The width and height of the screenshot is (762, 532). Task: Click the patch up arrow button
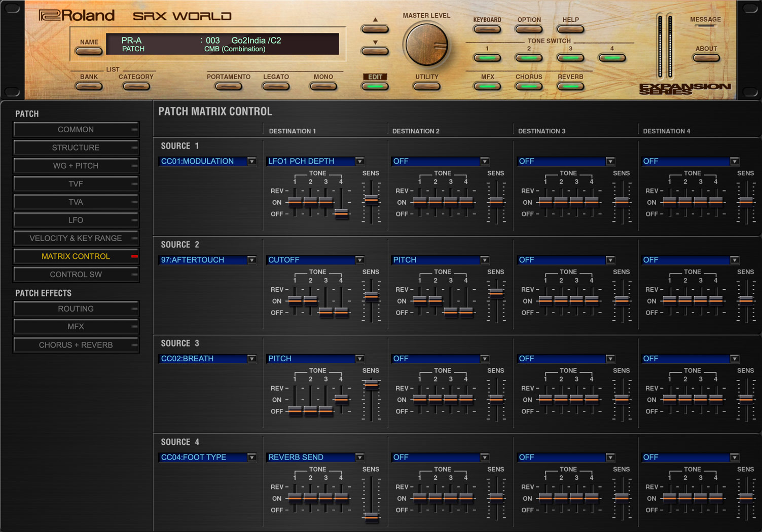point(375,29)
